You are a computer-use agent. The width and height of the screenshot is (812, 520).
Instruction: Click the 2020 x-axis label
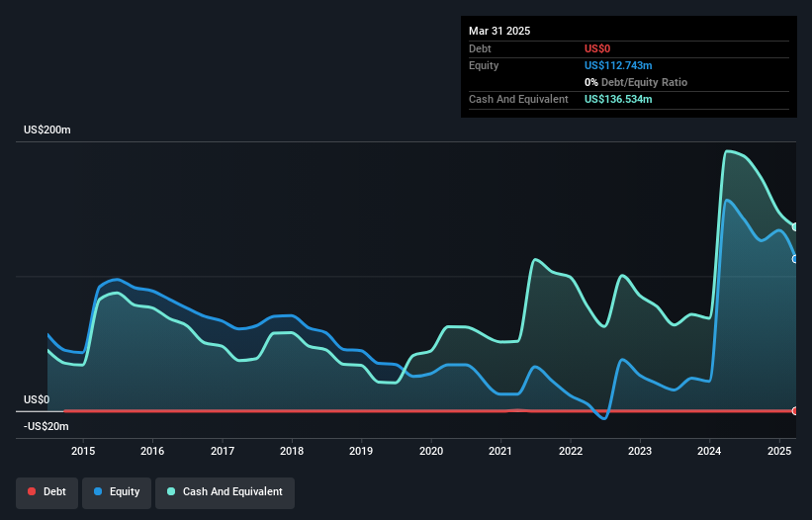(x=431, y=451)
